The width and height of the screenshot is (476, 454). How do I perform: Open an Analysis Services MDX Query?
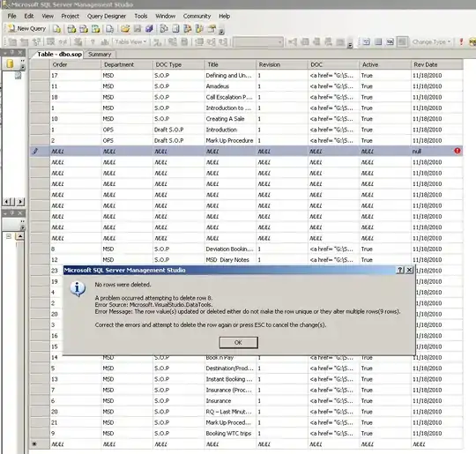(x=71, y=29)
